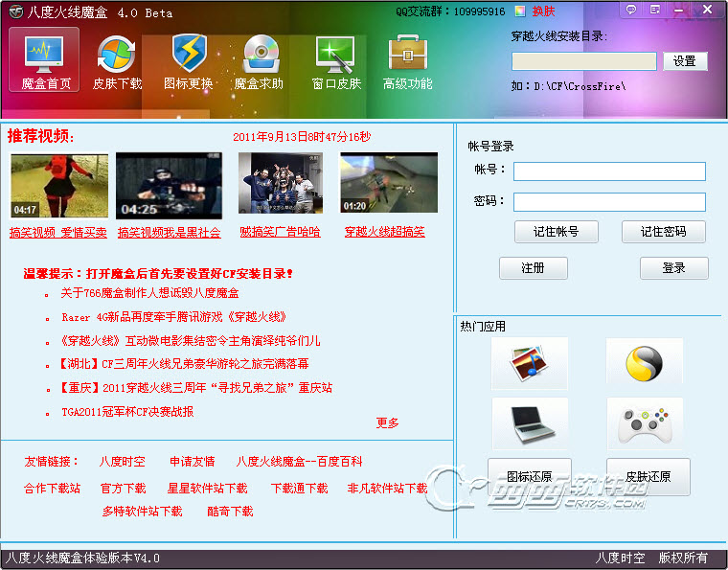Click 非凡软件站下载 link
This screenshot has width=728, height=570.
click(387, 489)
